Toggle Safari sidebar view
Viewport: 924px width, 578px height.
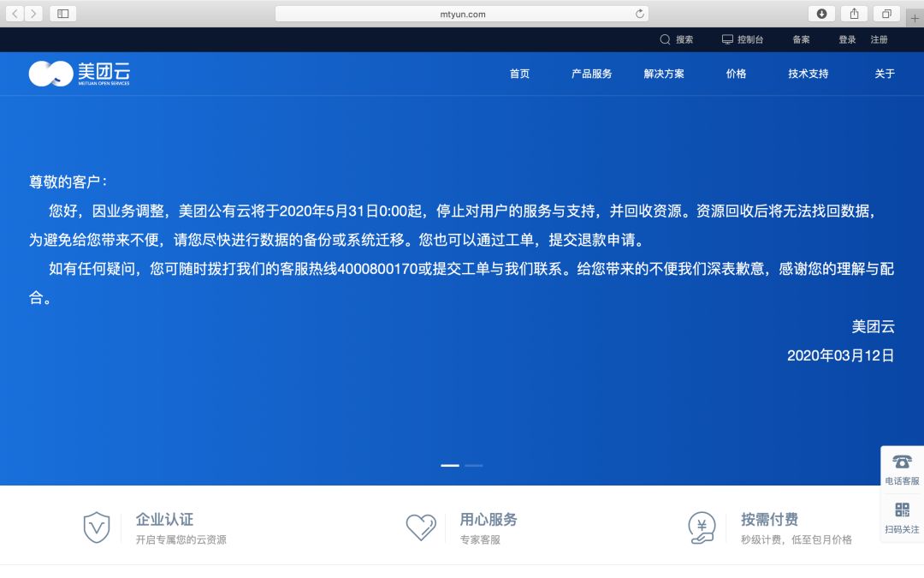click(x=63, y=14)
